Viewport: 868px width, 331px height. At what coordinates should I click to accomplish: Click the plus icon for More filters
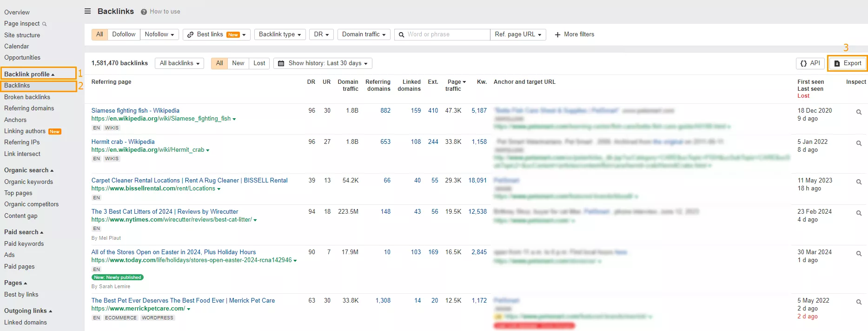(557, 34)
